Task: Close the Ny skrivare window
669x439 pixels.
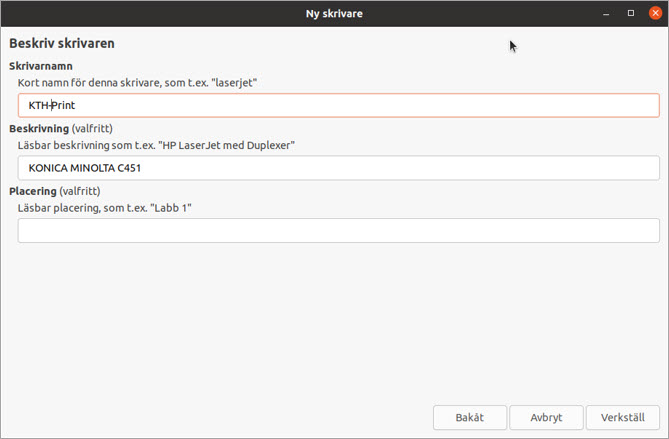Action: coord(655,13)
